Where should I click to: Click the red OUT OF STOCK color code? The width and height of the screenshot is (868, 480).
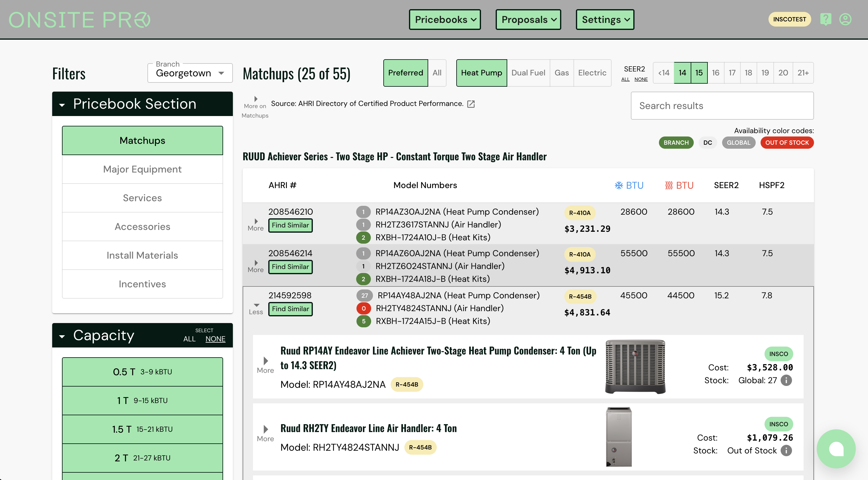click(x=787, y=143)
